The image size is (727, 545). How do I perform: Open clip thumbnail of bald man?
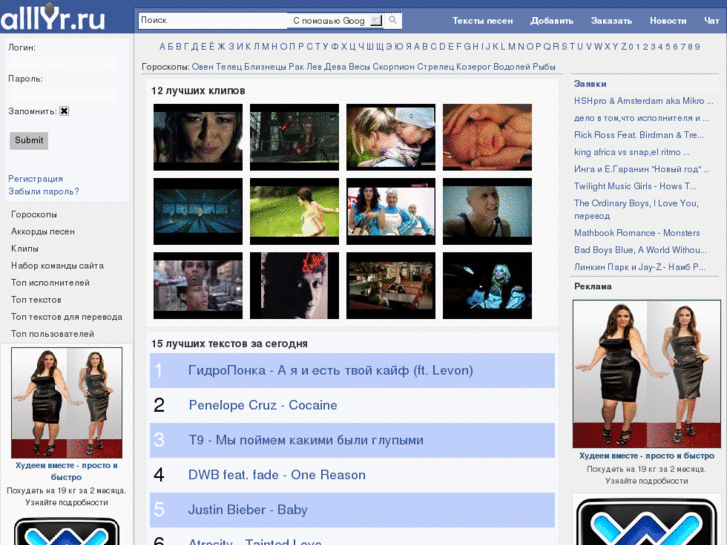(487, 212)
